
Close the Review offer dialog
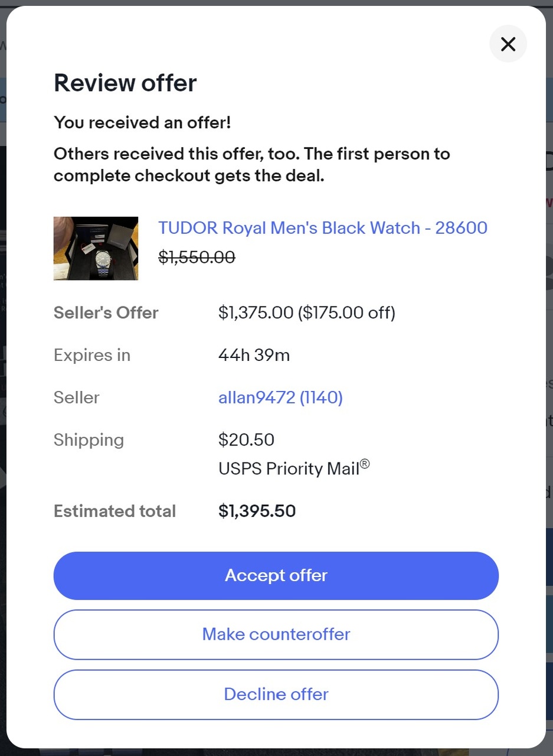(508, 44)
